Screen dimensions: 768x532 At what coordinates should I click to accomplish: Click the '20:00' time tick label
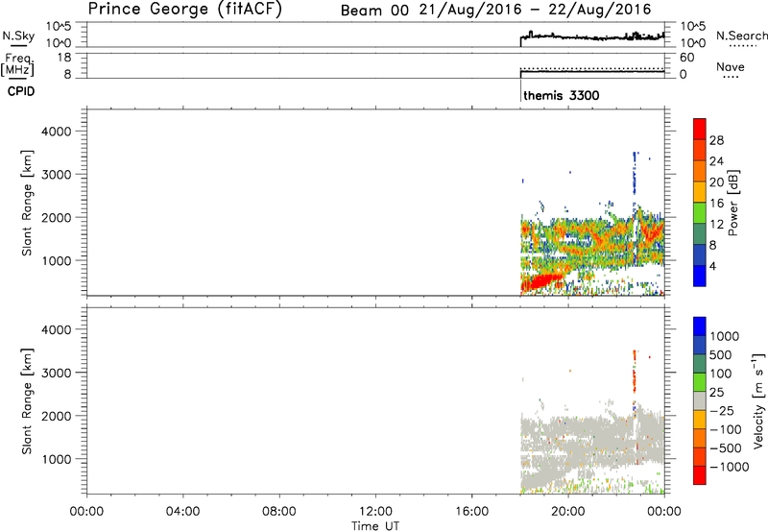567,512
